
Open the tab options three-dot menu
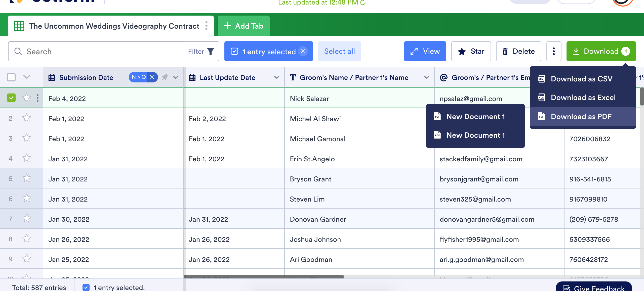206,26
